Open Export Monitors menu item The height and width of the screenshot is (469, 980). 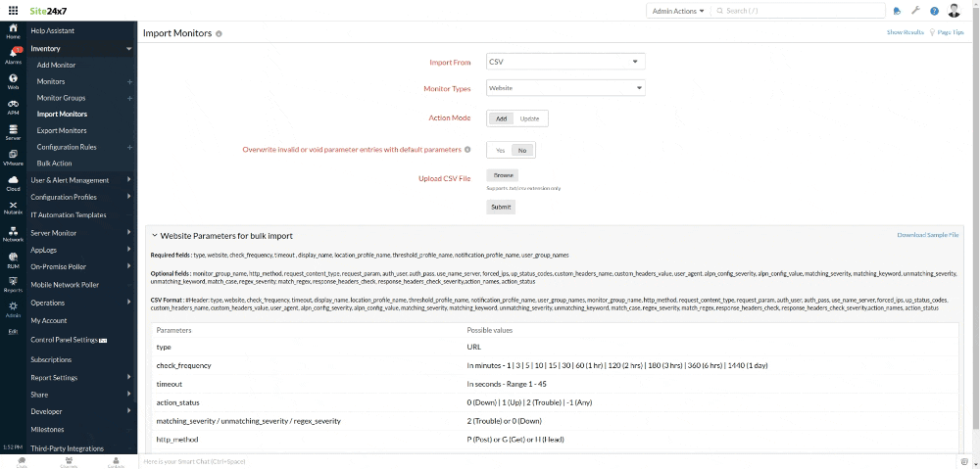62,130
